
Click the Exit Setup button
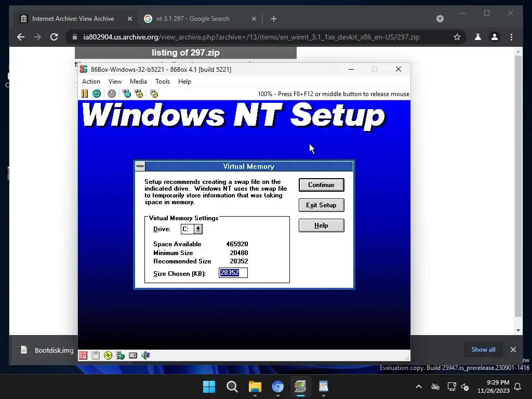click(x=321, y=205)
